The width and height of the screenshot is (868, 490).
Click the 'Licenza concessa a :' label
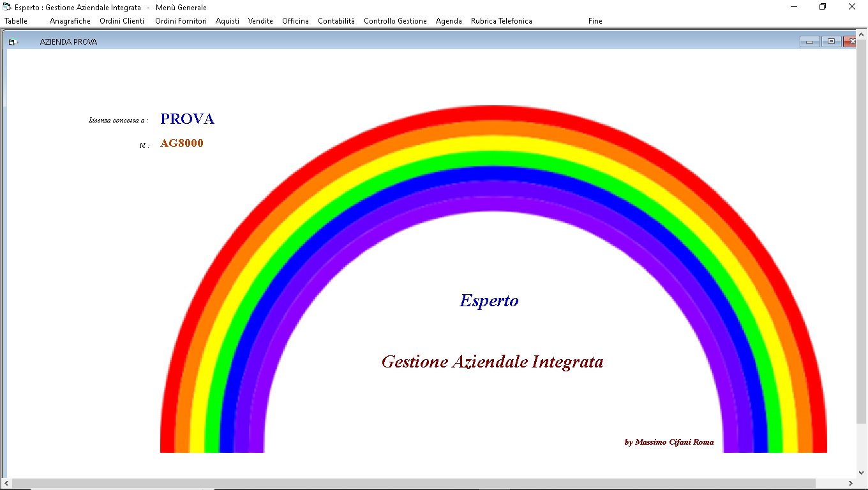(119, 120)
